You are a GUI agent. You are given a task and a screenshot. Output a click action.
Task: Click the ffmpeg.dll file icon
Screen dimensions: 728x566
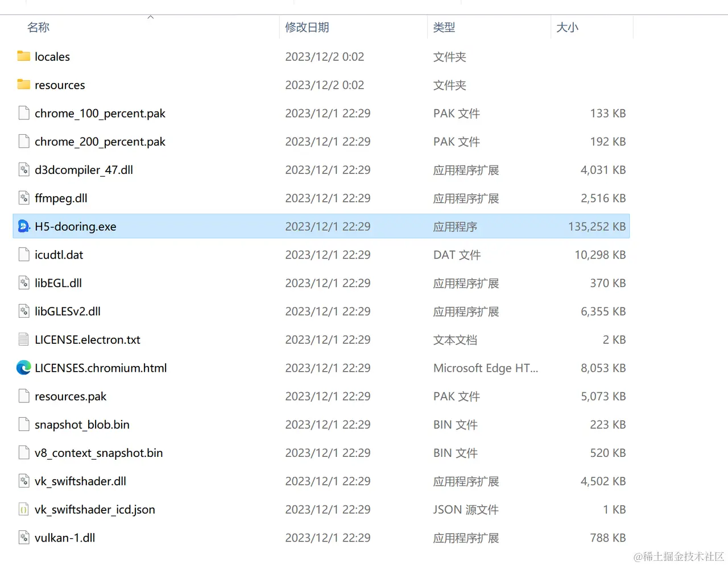coord(23,198)
